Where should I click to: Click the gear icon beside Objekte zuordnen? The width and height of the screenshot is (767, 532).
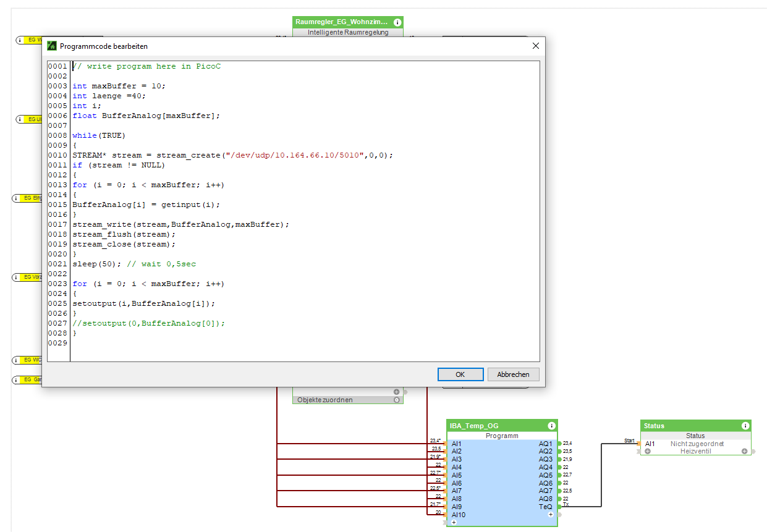point(397,400)
